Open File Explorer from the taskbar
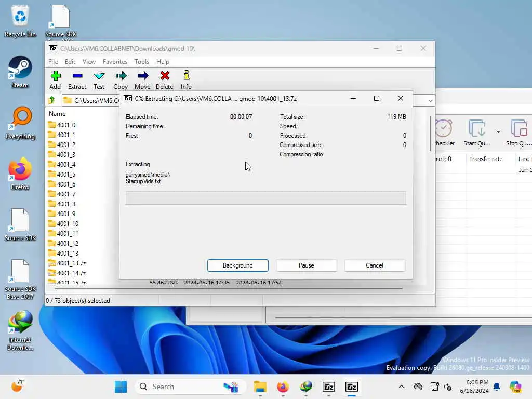Viewport: 532px width, 399px height. tap(260, 387)
